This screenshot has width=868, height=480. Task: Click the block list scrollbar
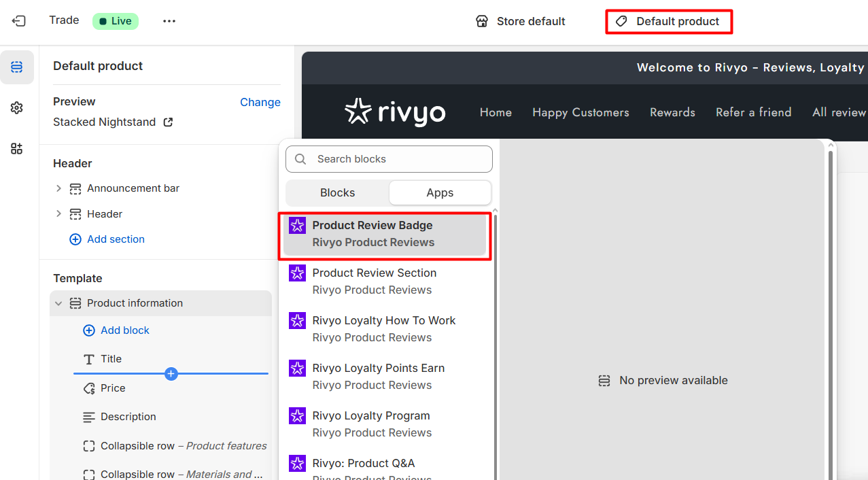(496, 347)
